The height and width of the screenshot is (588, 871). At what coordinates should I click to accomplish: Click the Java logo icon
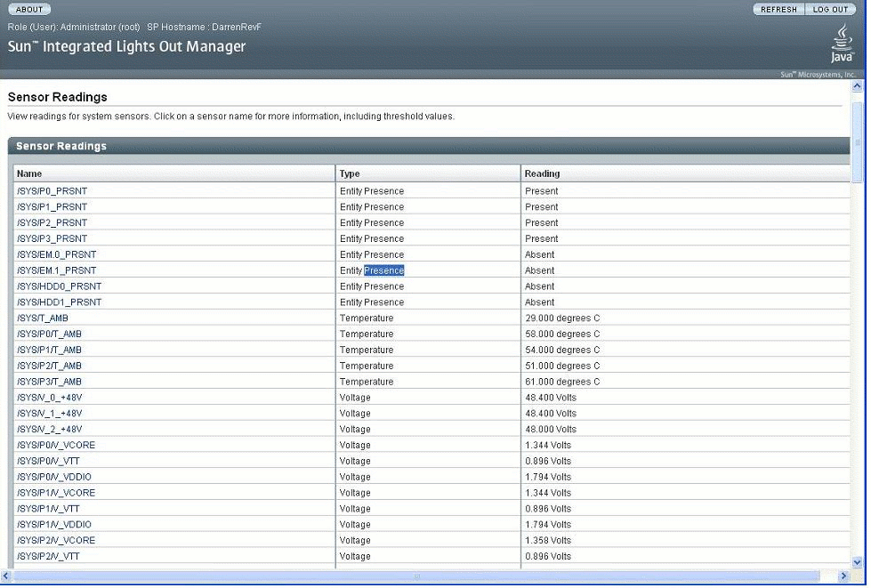tap(843, 43)
